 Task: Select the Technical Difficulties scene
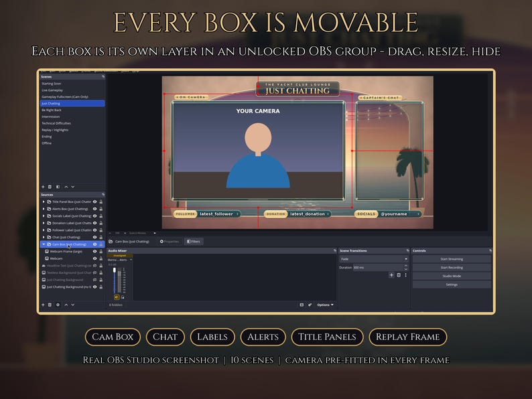[x=72, y=123]
